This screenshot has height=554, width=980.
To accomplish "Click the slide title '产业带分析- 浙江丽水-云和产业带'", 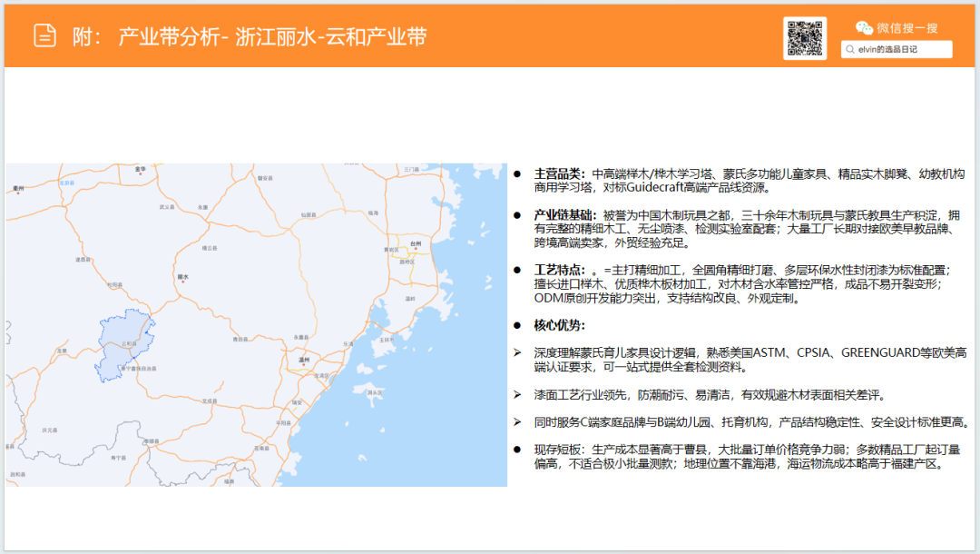I will (272, 37).
